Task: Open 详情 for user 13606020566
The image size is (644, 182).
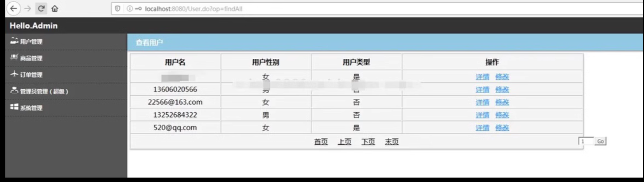Action: point(482,90)
